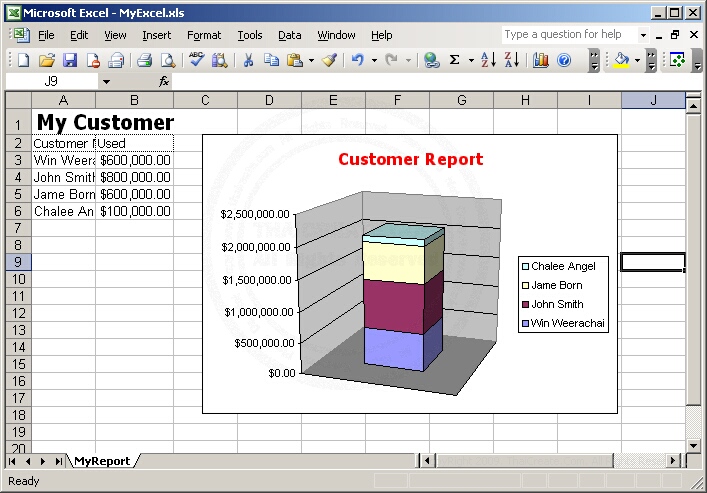Click vertical scrollbar up arrow
This screenshot has width=707, height=493.
click(693, 106)
